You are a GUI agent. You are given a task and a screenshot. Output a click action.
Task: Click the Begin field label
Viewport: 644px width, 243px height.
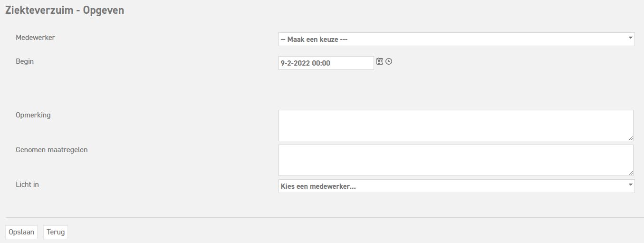point(25,61)
